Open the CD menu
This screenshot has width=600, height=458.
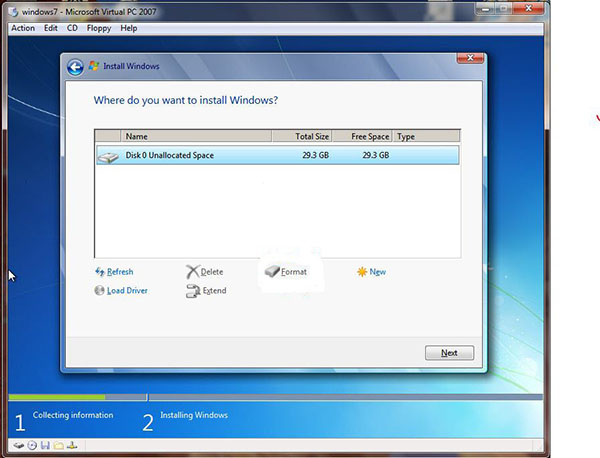click(72, 28)
